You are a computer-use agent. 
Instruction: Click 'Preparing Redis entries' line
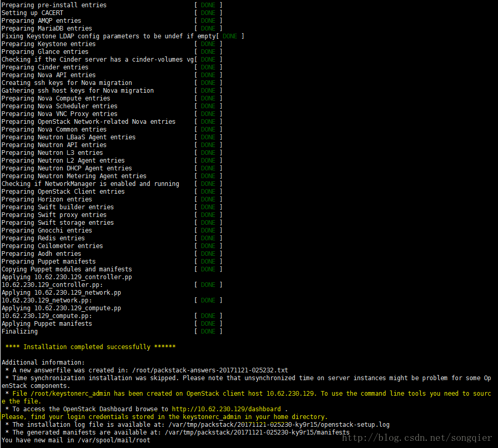43,238
